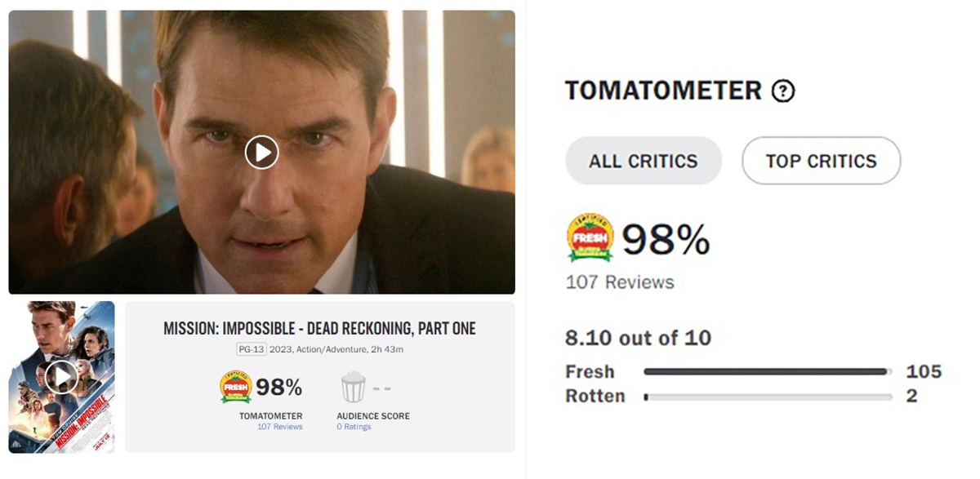Click the Certified Fresh badge beside large 98%
This screenshot has height=479, width=980.
590,239
